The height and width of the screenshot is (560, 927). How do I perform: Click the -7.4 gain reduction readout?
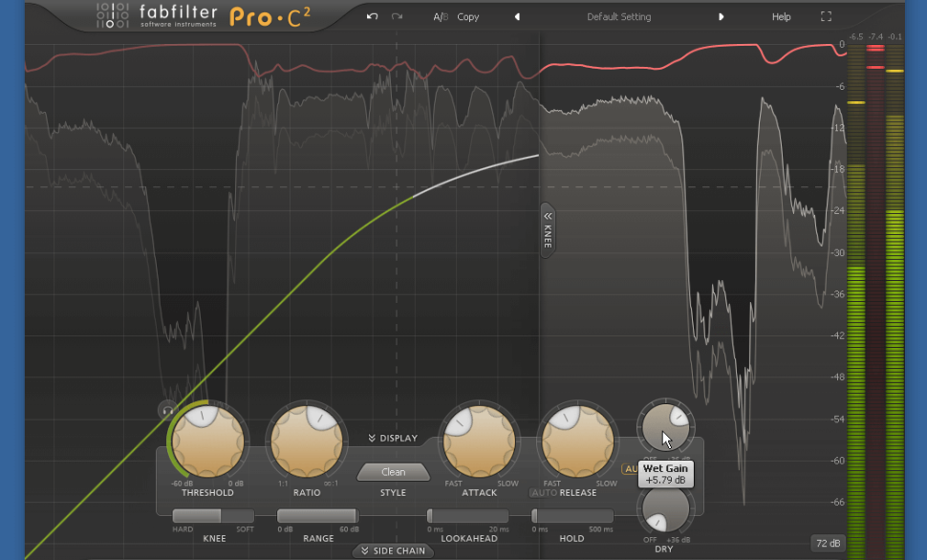875,36
